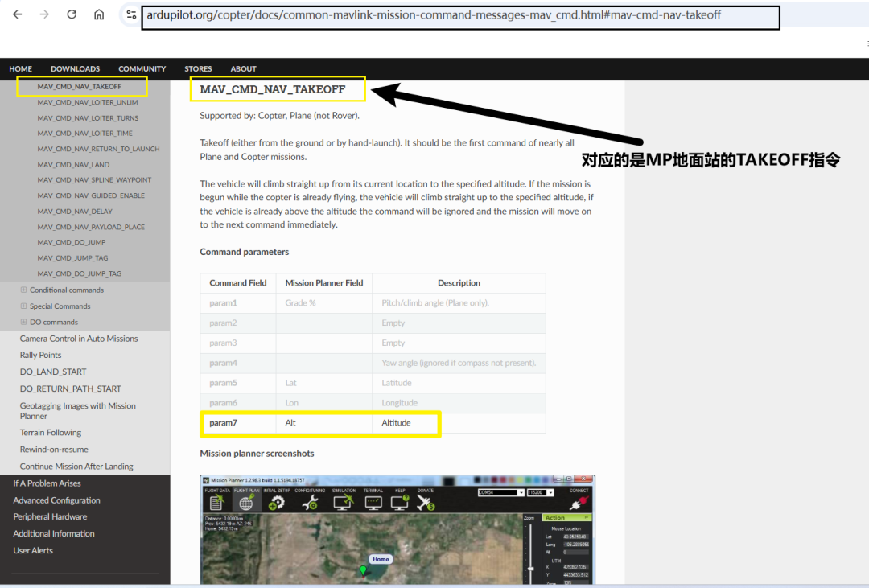Expand DO commands tree node

(23, 322)
